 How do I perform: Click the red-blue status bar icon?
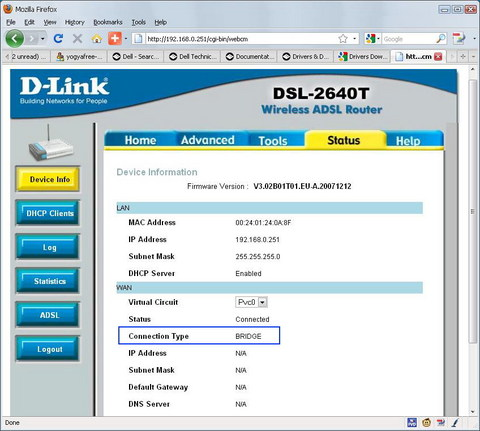click(441, 423)
